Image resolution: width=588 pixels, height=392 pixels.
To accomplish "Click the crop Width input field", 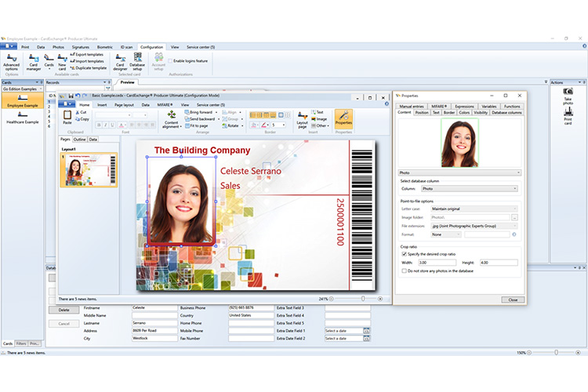I will click(x=437, y=263).
